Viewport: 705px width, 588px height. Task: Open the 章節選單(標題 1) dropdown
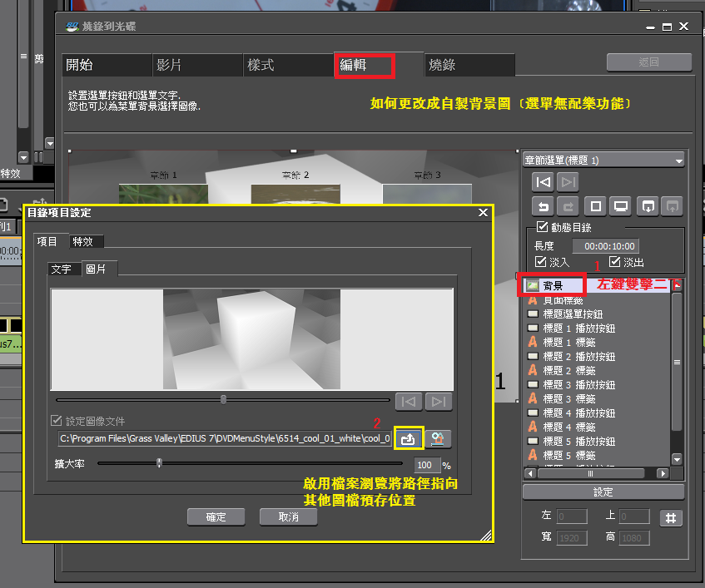[603, 160]
